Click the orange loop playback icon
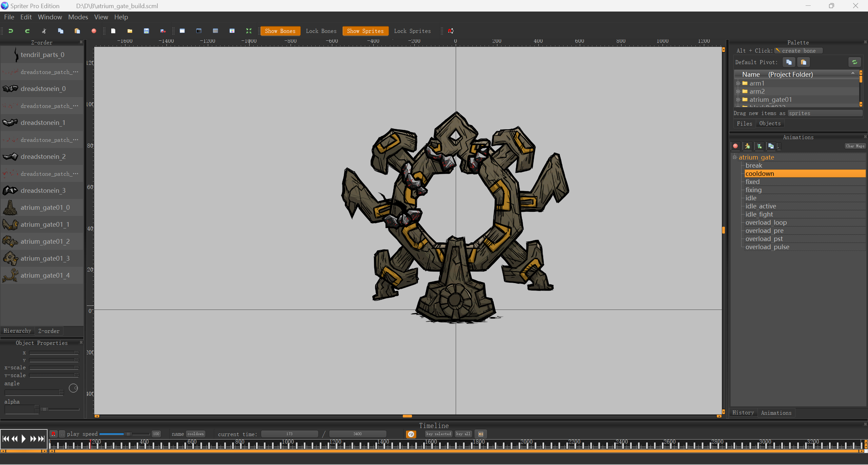The image size is (868, 465). coord(411,434)
